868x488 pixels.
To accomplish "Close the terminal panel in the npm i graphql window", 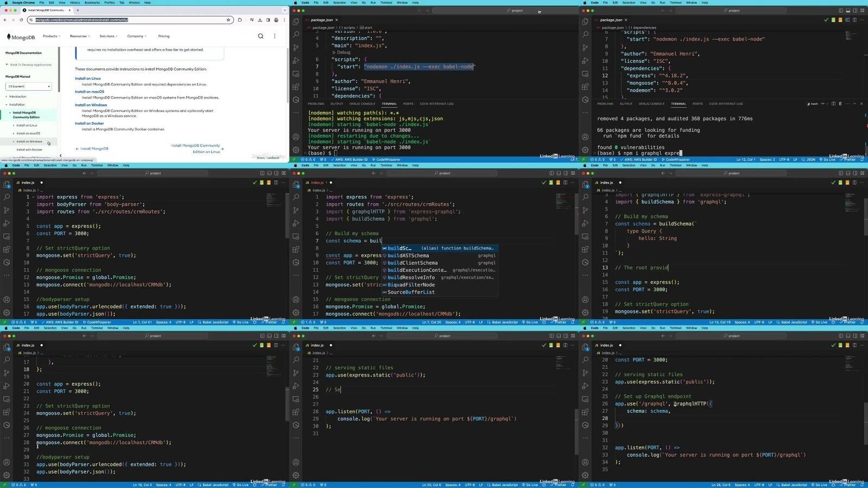I will [x=861, y=104].
